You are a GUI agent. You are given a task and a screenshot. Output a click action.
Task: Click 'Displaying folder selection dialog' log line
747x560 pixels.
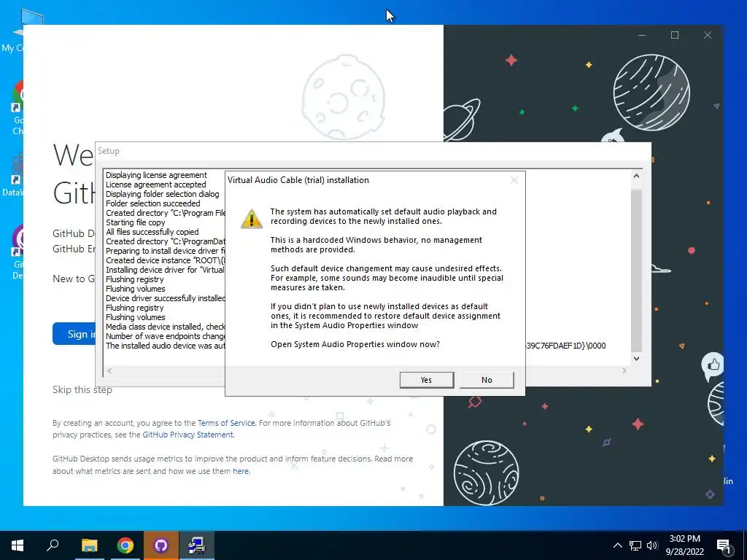point(163,194)
